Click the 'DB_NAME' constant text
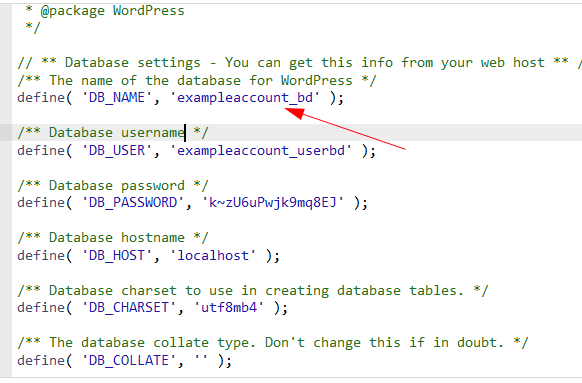This screenshot has width=582, height=383. click(117, 98)
